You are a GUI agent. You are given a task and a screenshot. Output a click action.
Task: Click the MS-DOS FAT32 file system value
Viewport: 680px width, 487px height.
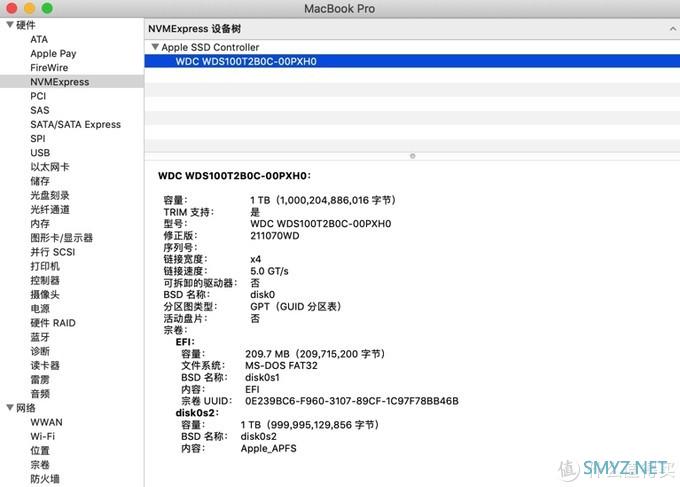[x=281, y=366]
